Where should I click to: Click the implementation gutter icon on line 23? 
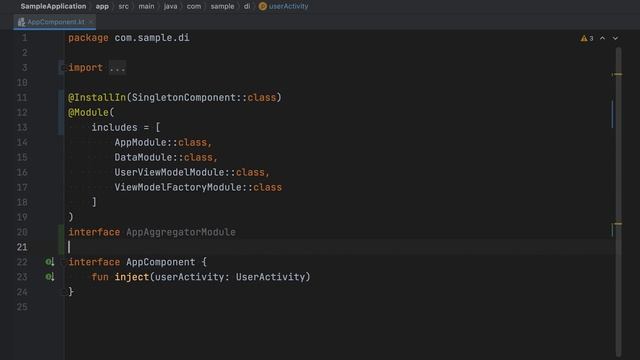coord(49,277)
